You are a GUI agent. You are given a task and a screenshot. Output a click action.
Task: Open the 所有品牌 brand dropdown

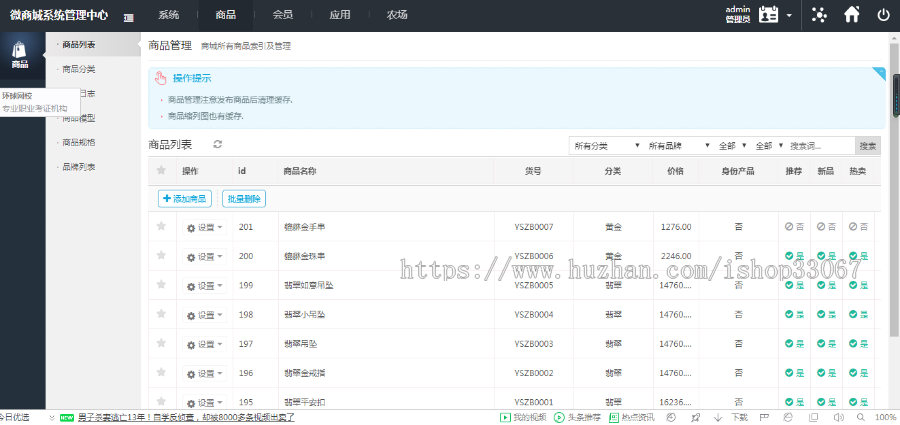(678, 146)
